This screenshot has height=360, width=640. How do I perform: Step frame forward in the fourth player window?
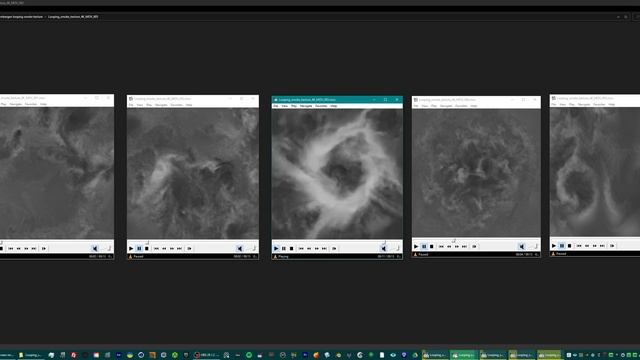point(474,247)
